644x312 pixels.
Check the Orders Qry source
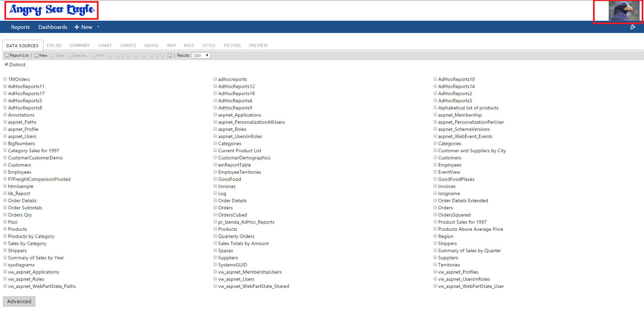(x=5, y=214)
